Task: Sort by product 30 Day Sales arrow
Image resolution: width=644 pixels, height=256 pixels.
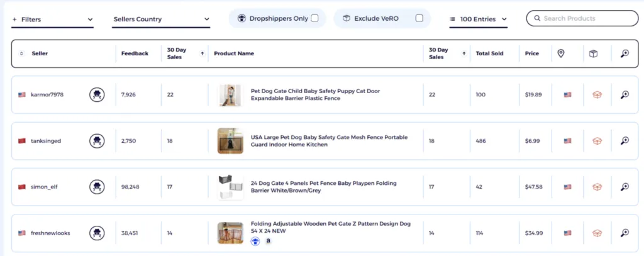Action: click(x=464, y=53)
